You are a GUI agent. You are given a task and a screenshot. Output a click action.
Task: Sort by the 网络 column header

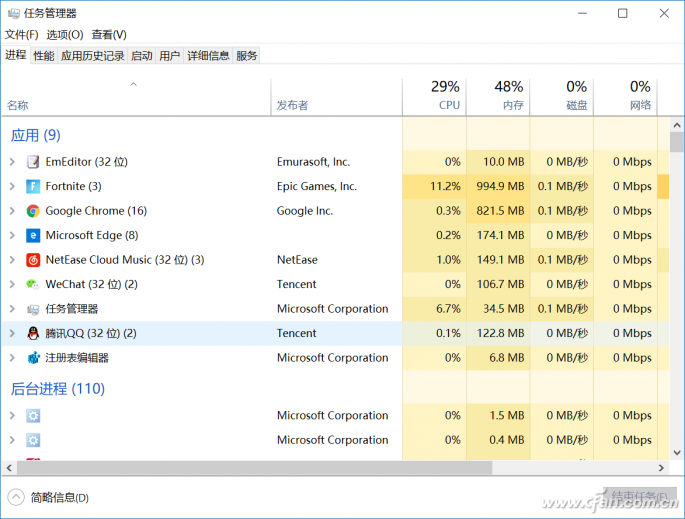pyautogui.click(x=626, y=97)
